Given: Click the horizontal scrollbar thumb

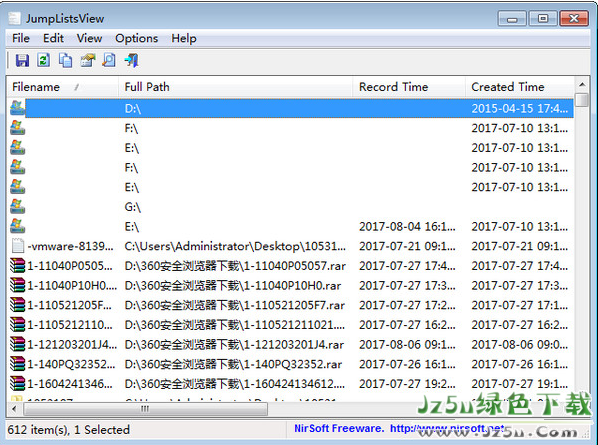Looking at the screenshot, I should [145, 409].
